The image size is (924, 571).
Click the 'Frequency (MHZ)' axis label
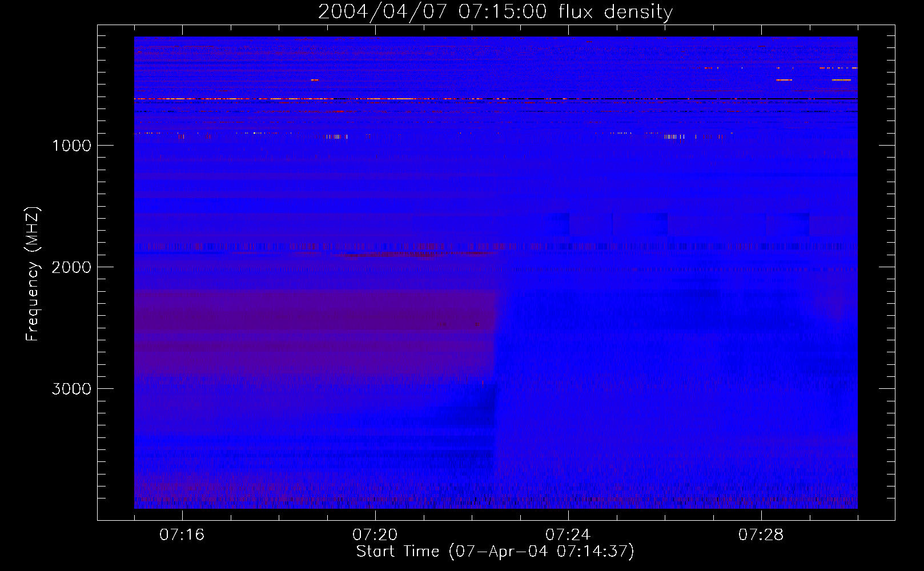(33, 274)
